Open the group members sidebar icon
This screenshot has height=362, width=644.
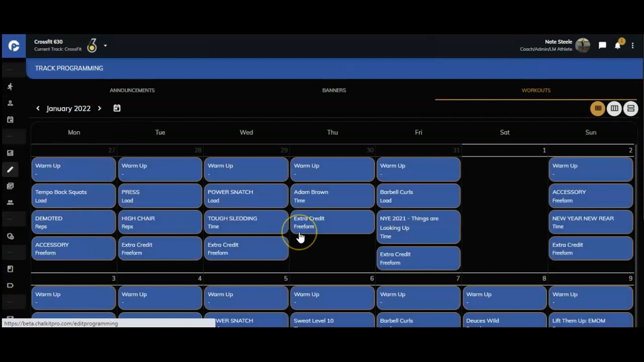10,202
